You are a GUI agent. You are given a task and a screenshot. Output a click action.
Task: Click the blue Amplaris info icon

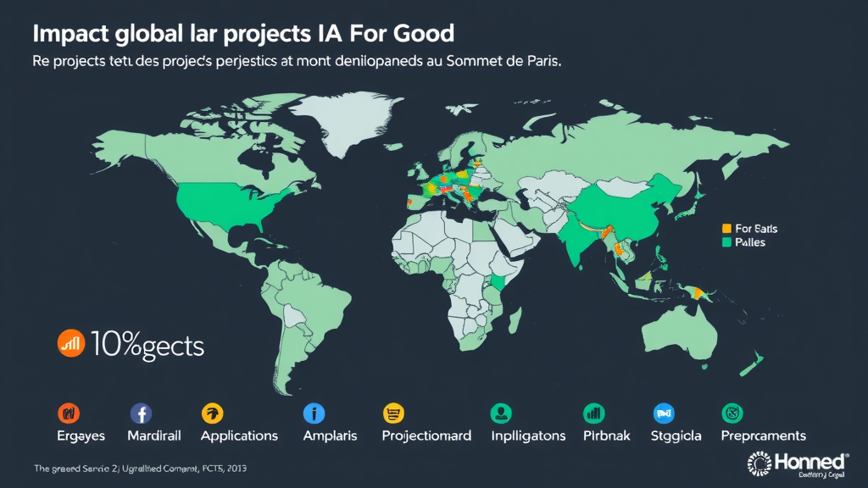[x=313, y=414]
